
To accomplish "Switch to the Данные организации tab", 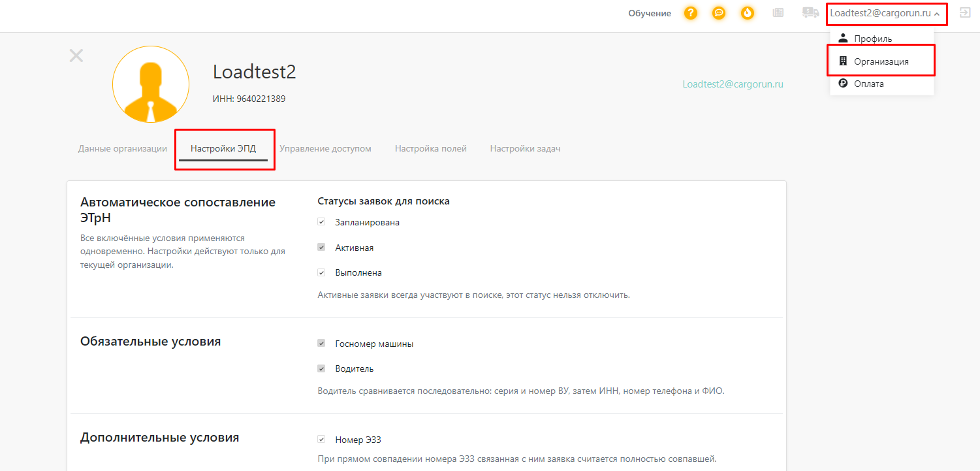I will point(123,148).
